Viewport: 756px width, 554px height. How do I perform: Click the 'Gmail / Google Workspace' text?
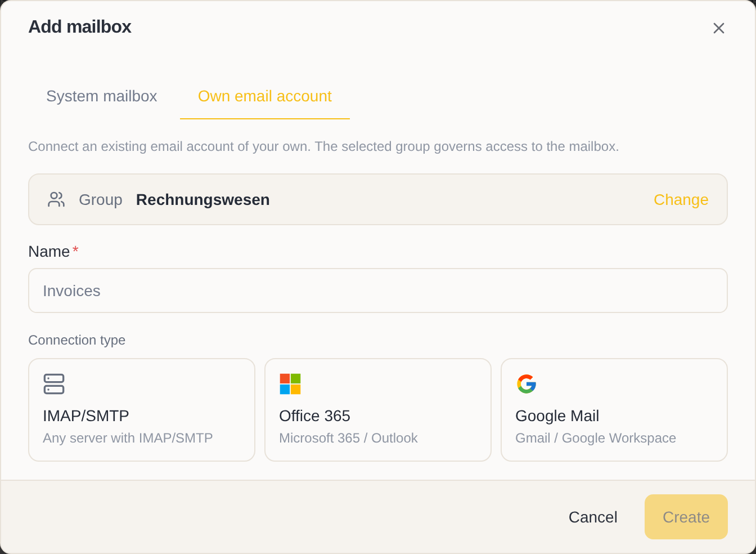pyautogui.click(x=596, y=438)
